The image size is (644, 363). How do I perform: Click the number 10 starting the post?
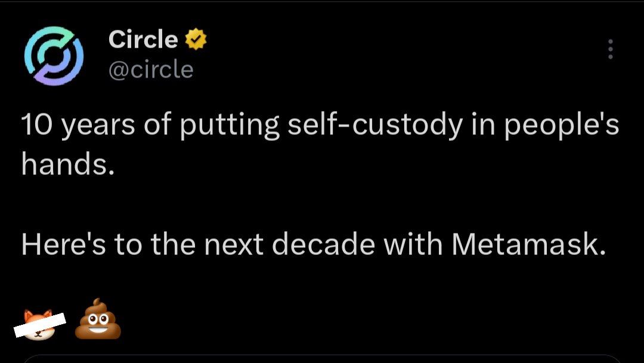tap(37, 125)
